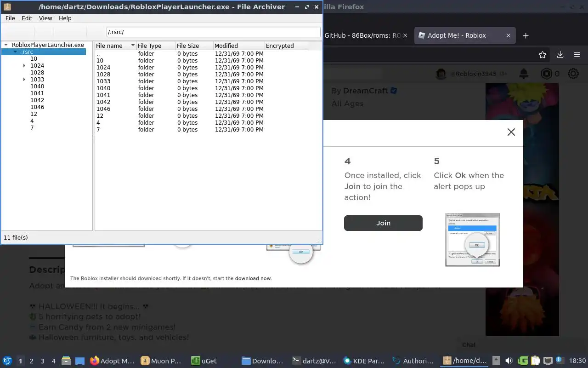Open the volume tray icon

pos(509,361)
